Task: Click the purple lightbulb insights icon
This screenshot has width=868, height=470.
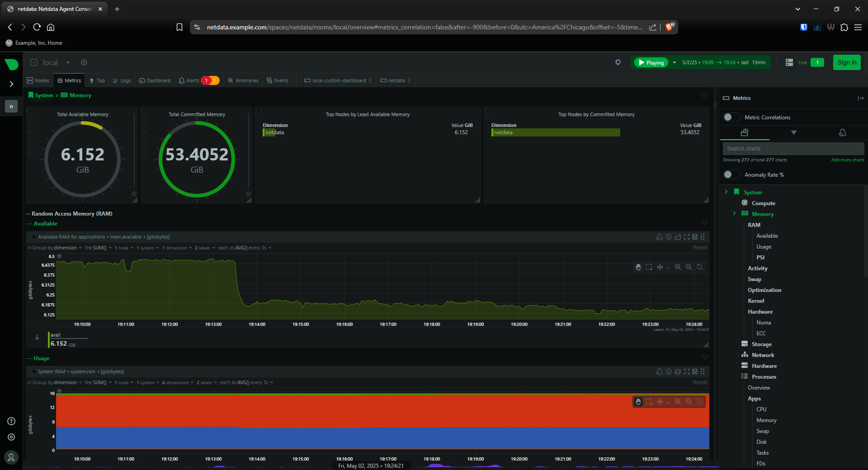Action: coord(618,62)
